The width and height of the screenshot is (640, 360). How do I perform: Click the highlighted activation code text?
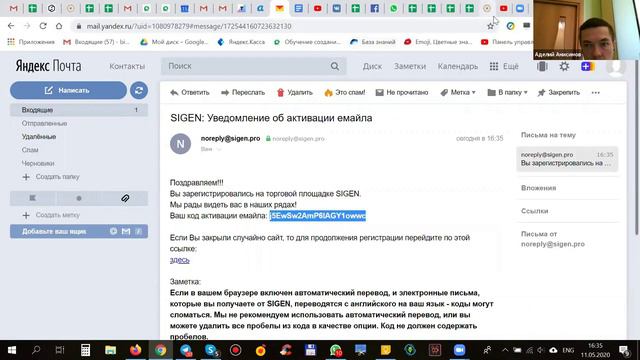318,216
